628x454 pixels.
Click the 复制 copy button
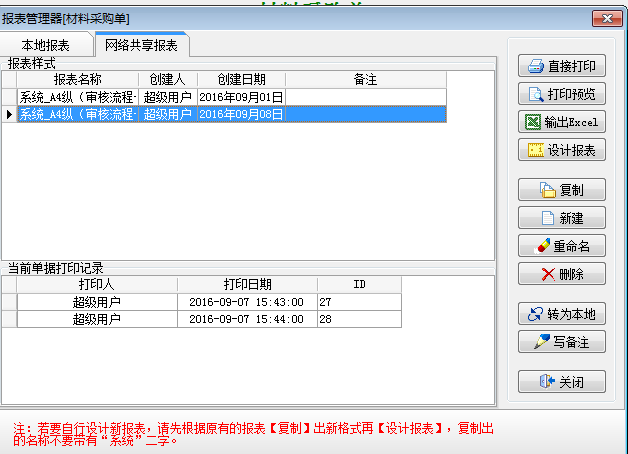[x=561, y=190]
